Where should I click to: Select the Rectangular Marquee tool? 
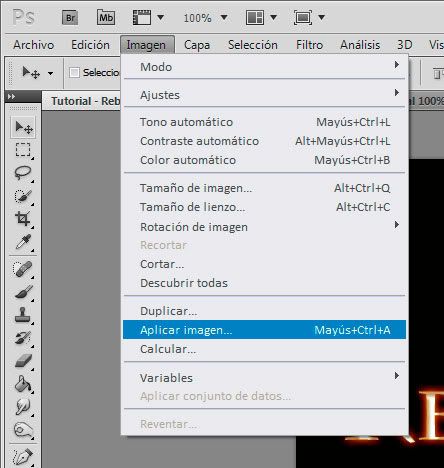pyautogui.click(x=23, y=150)
